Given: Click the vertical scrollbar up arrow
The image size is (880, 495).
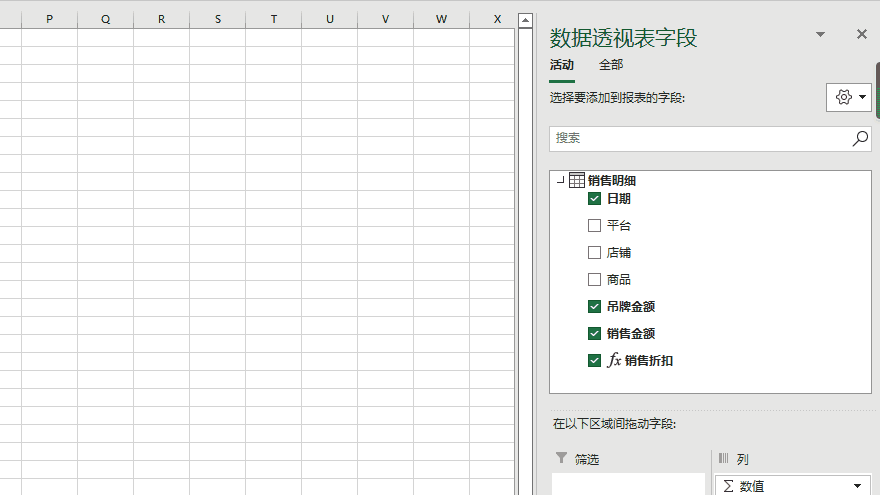Looking at the screenshot, I should tap(525, 21).
